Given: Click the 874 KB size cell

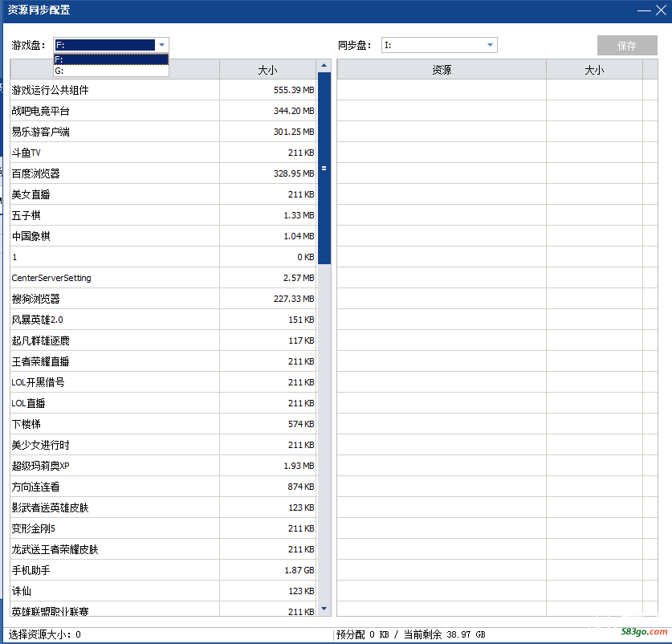Looking at the screenshot, I should 268,487.
